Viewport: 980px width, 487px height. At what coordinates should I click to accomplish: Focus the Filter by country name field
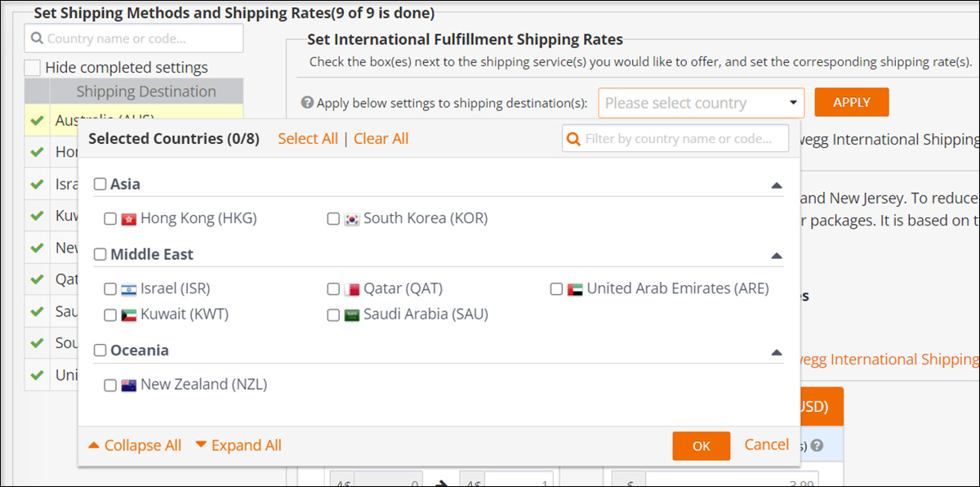(675, 138)
